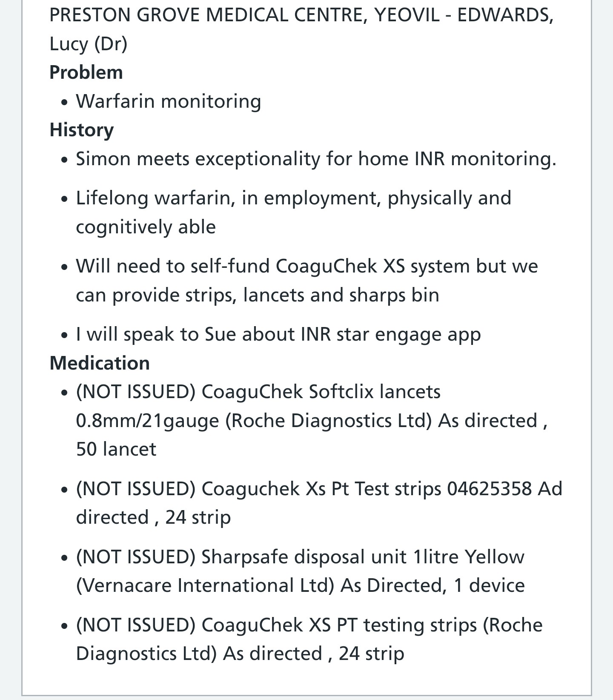
Task: Click the Coaguchek Xs Pt Test strips 04625358 entry
Action: click(319, 503)
